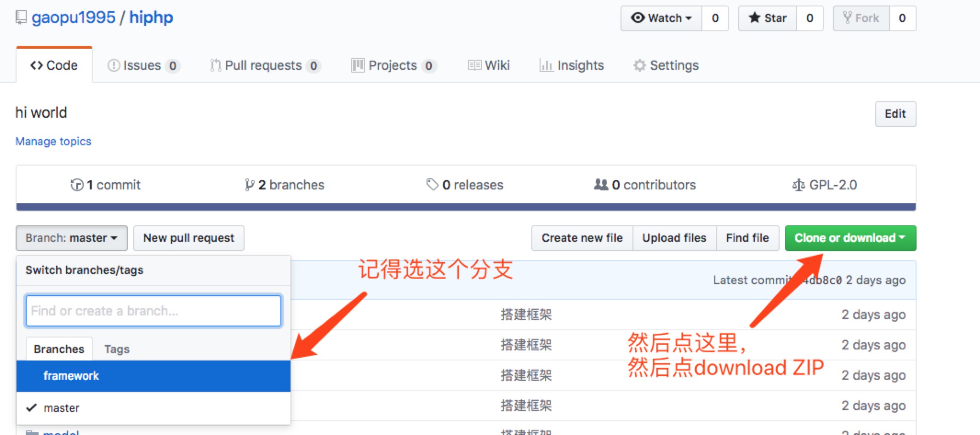Click the blue language bar
This screenshot has width=980, height=435.
(x=466, y=207)
